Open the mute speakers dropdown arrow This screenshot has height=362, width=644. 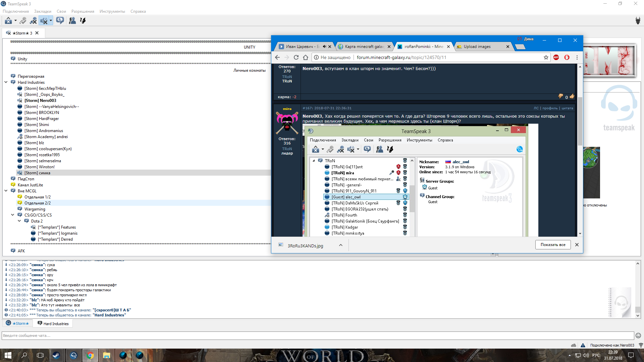point(51,21)
